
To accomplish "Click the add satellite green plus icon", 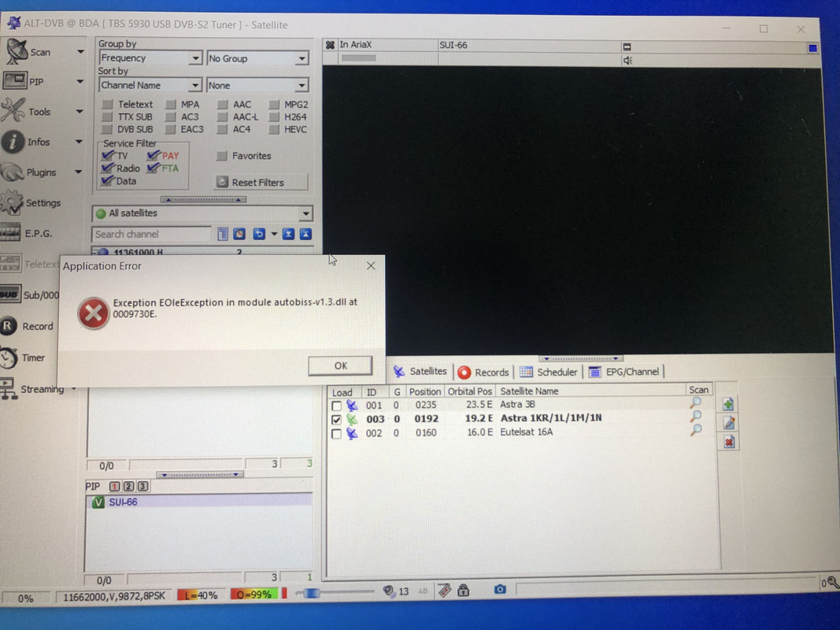I will pos(727,405).
